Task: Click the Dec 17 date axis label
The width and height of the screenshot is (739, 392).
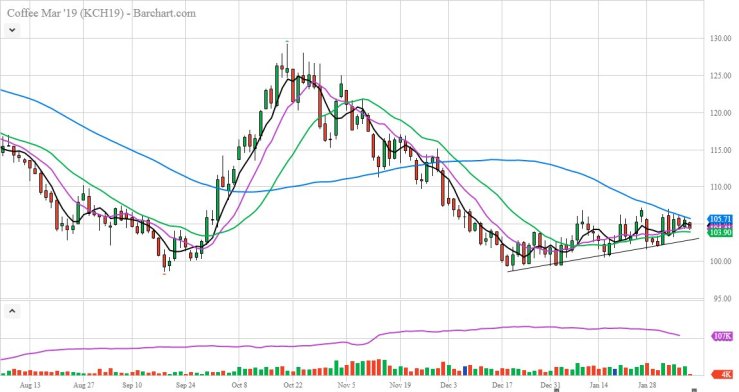Action: tap(502, 385)
